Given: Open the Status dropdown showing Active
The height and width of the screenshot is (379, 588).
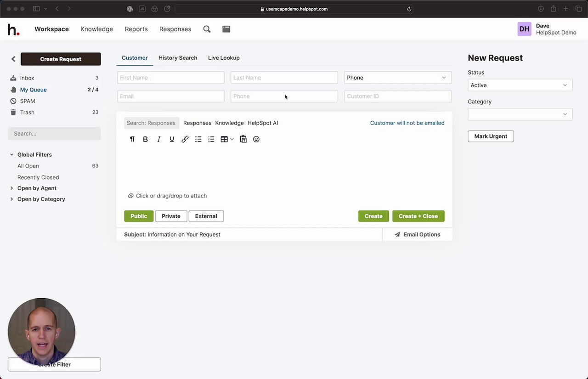Looking at the screenshot, I should (x=520, y=85).
